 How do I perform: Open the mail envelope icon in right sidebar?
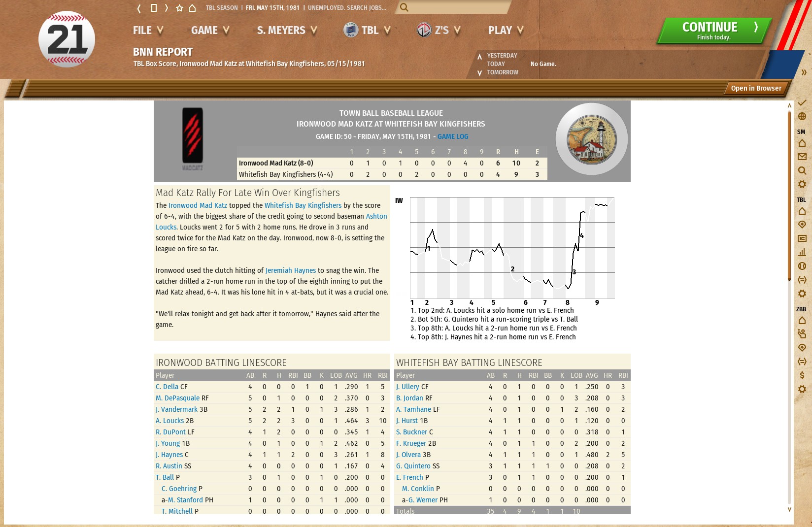pyautogui.click(x=802, y=157)
